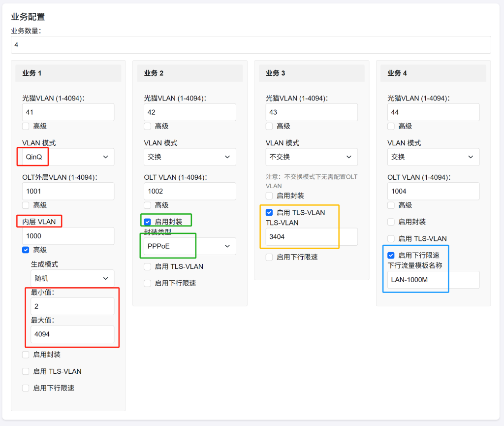
Task: Open the 封装类型 PPPoE dropdown
Action: [x=189, y=246]
